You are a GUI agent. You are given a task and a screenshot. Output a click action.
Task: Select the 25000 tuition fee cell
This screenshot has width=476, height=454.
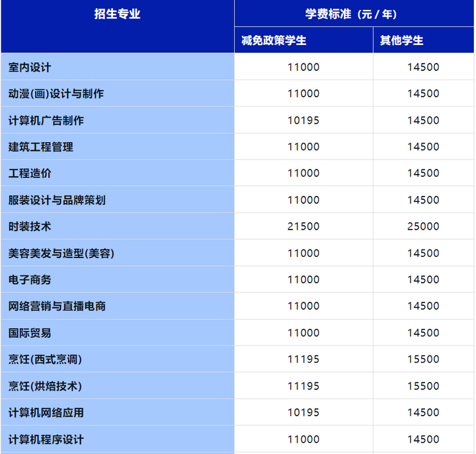(x=423, y=226)
